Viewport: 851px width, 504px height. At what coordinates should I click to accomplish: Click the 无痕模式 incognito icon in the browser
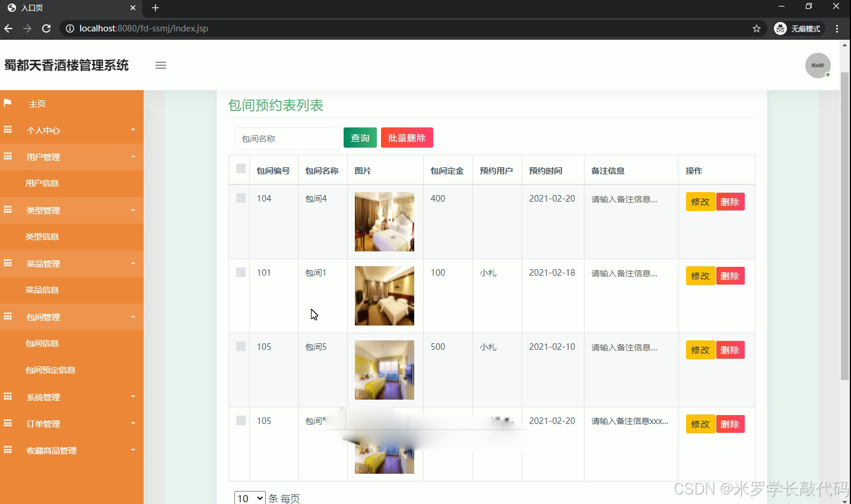pos(780,28)
